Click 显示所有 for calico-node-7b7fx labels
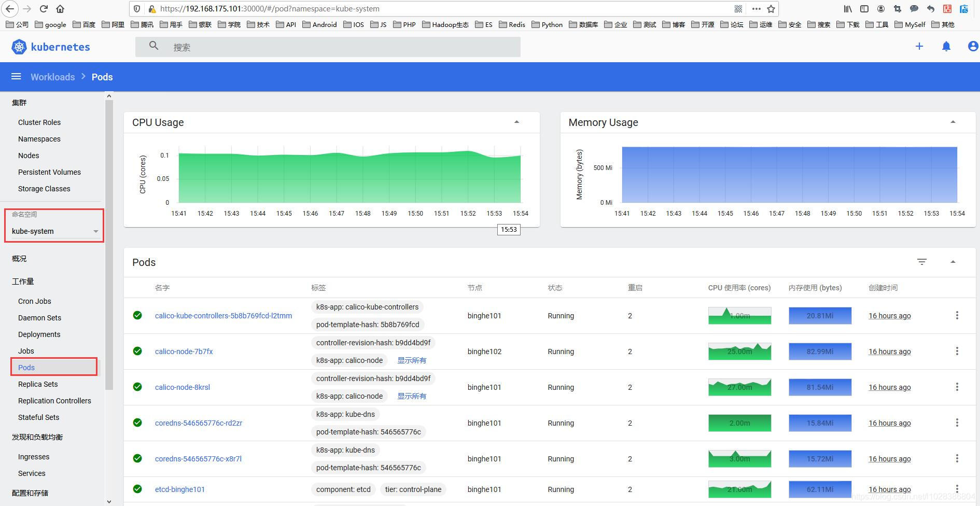 [412, 360]
